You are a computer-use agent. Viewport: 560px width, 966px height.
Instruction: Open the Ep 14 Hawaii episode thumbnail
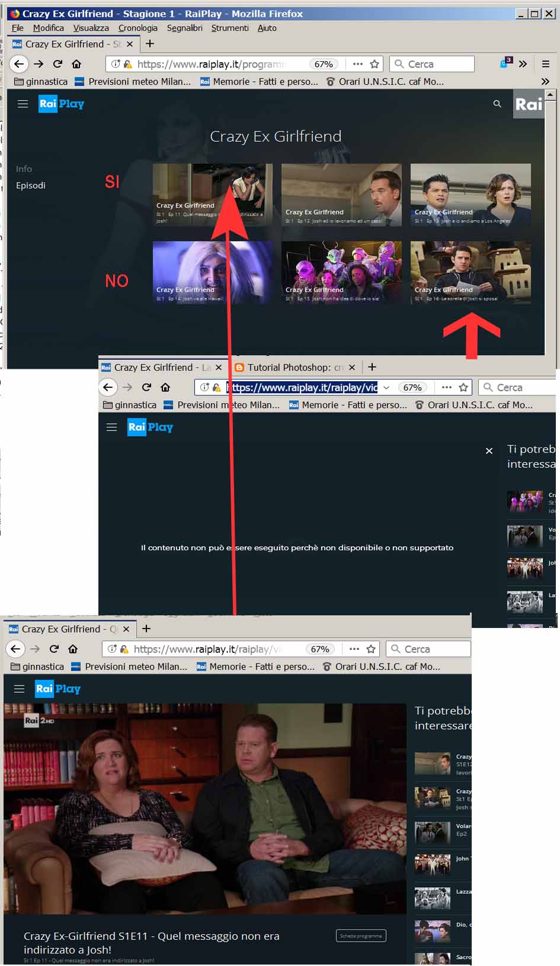tap(212, 272)
